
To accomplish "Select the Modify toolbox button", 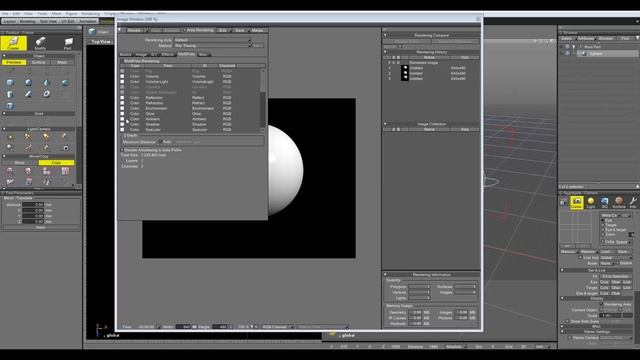I will coord(40,43).
